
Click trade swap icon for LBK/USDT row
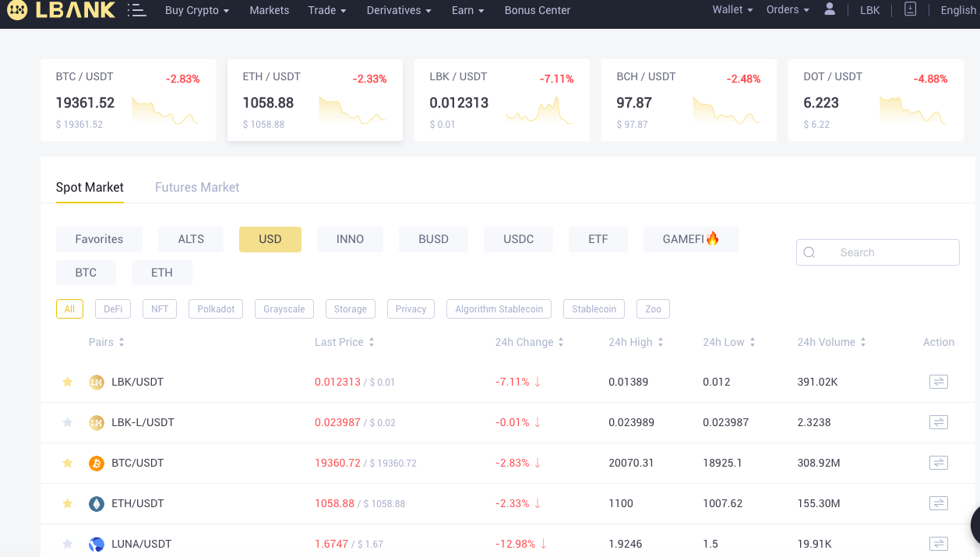(x=938, y=382)
